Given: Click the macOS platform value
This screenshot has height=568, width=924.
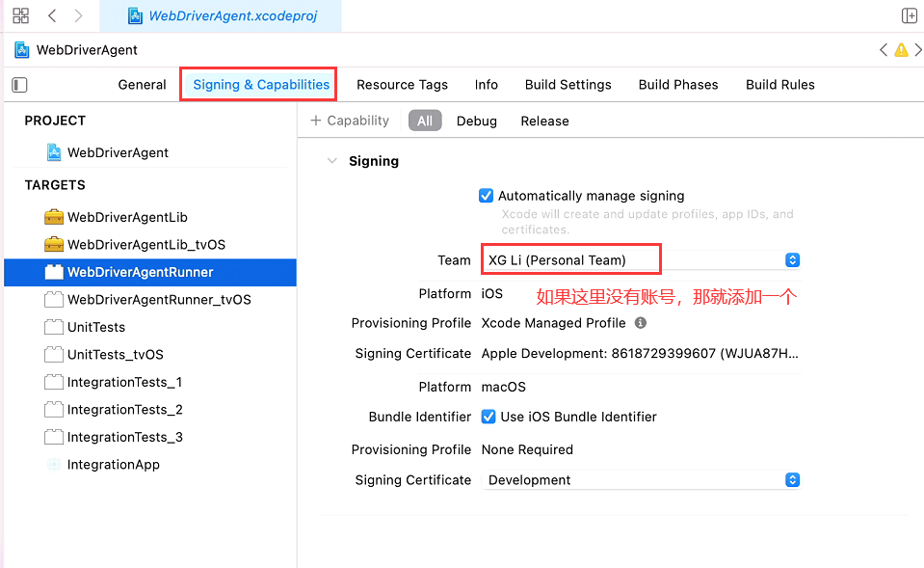Looking at the screenshot, I should 503,387.
